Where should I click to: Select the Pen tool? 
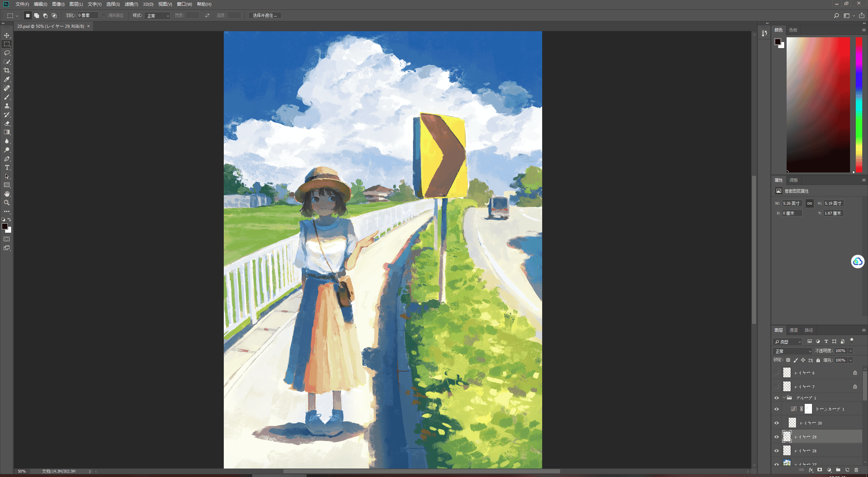[x=7, y=159]
